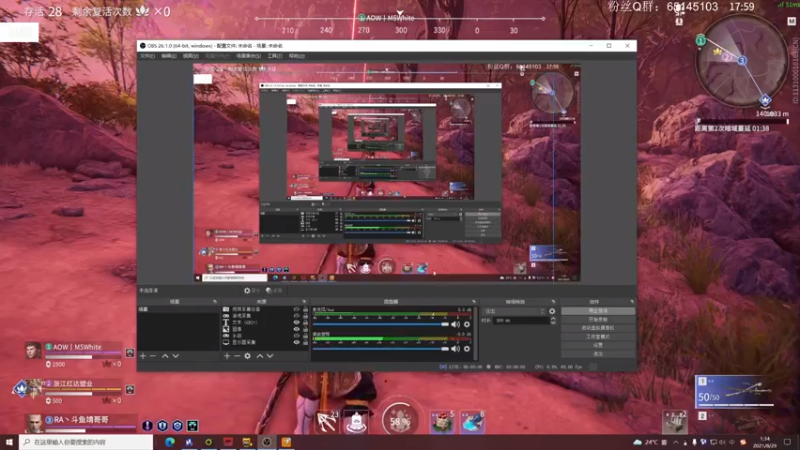Viewport: 800px width, 450px height.
Task: Open the 文件(F) File menu in OBS
Action: (x=147, y=56)
